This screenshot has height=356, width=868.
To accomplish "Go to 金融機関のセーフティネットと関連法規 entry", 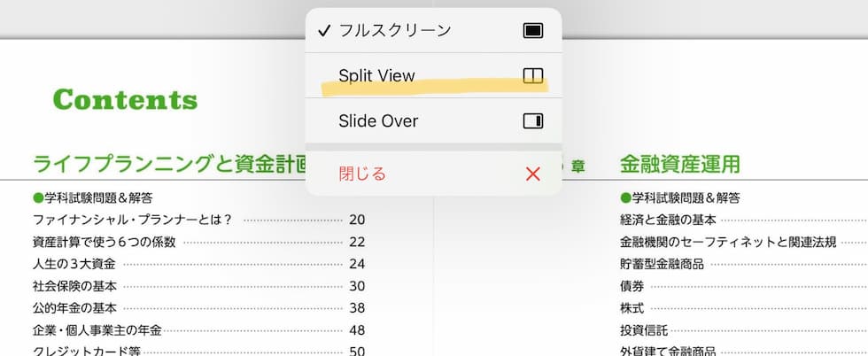I will pyautogui.click(x=728, y=242).
